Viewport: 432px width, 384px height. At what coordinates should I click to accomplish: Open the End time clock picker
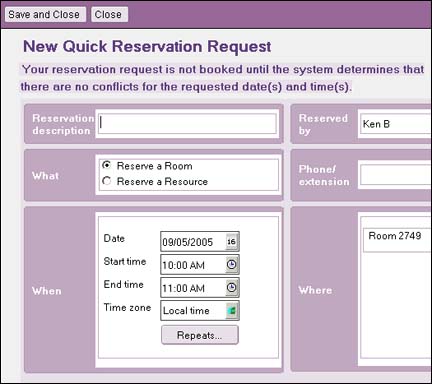[x=232, y=288]
